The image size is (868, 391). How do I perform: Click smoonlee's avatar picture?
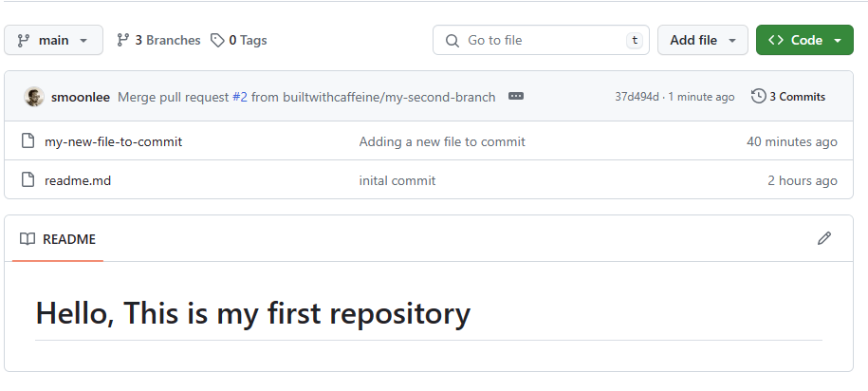pyautogui.click(x=34, y=97)
